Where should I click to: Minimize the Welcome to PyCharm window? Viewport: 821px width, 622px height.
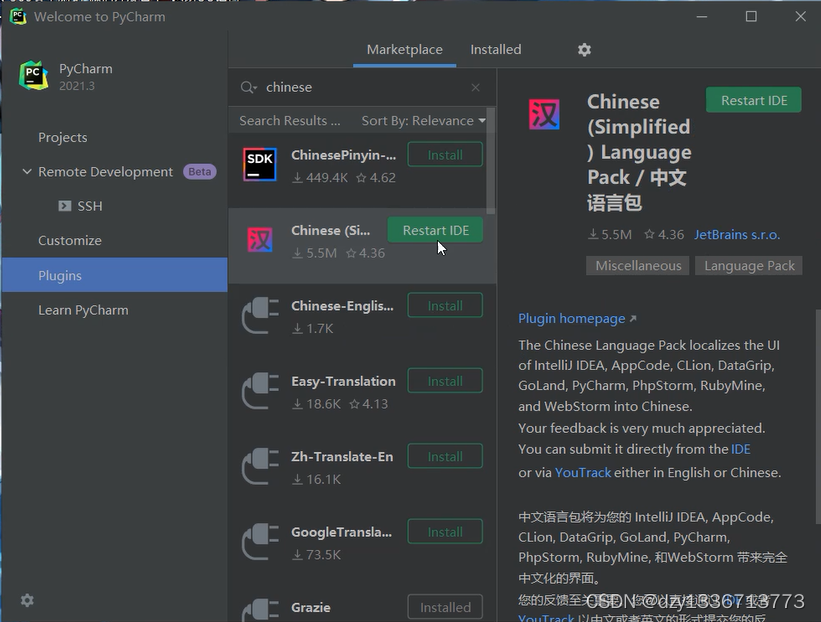pos(702,17)
